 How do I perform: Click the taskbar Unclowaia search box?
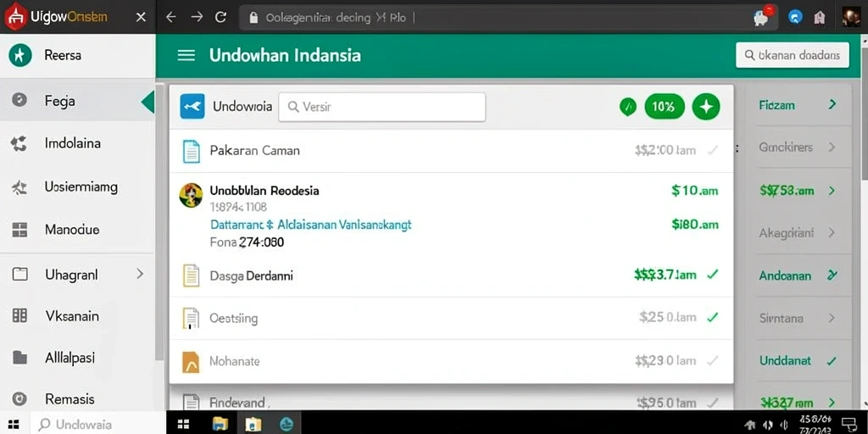[x=98, y=425]
